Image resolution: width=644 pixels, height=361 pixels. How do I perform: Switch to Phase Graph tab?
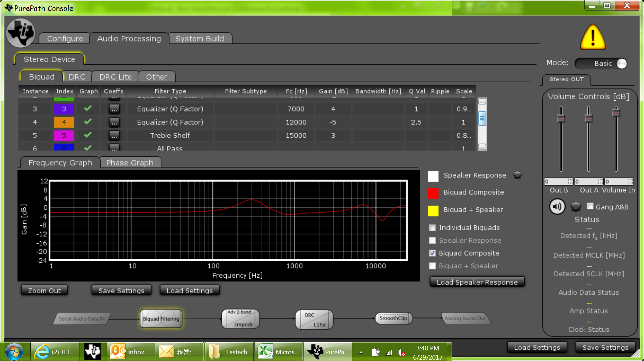click(x=130, y=163)
